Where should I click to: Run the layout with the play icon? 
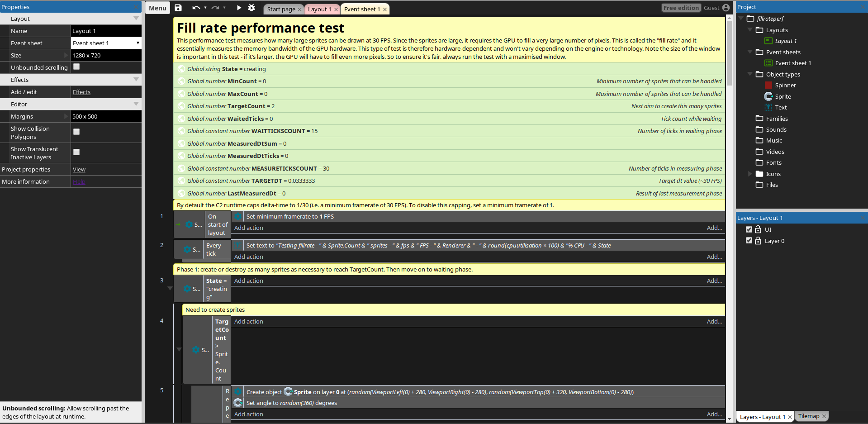click(238, 8)
